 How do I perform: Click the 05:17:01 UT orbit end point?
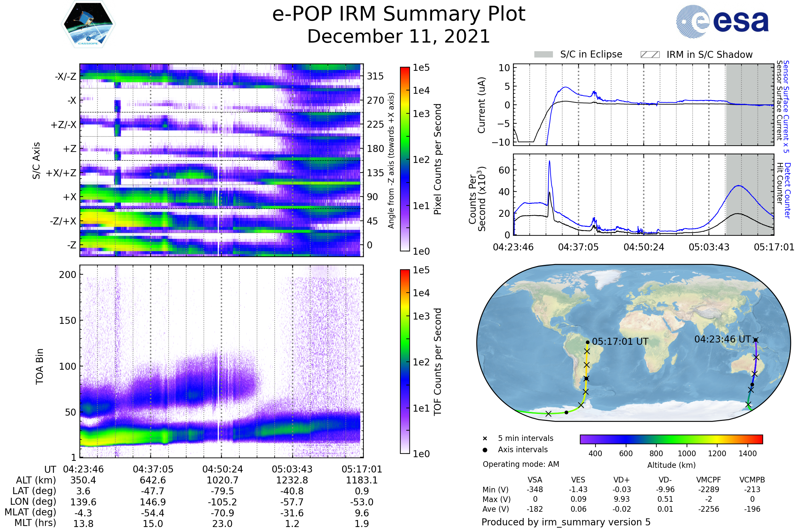click(588, 342)
